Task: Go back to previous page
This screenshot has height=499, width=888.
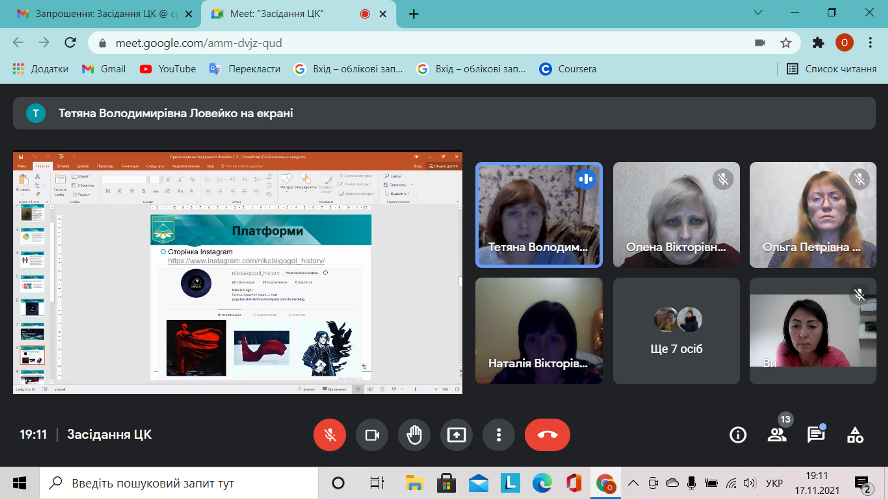Action: click(18, 42)
